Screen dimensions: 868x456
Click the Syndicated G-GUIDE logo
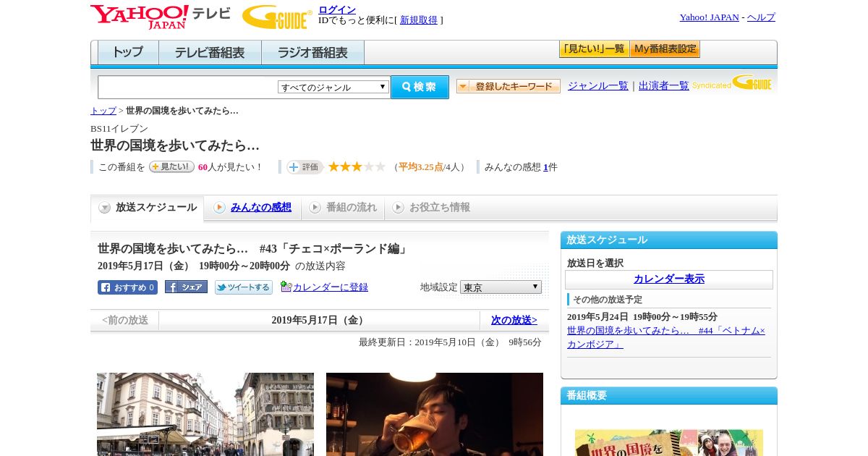click(732, 83)
